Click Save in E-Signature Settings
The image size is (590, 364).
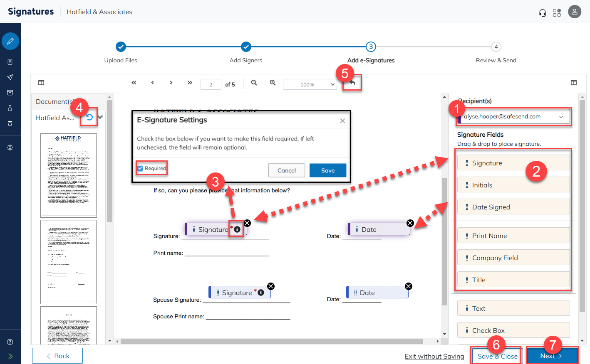pos(328,170)
